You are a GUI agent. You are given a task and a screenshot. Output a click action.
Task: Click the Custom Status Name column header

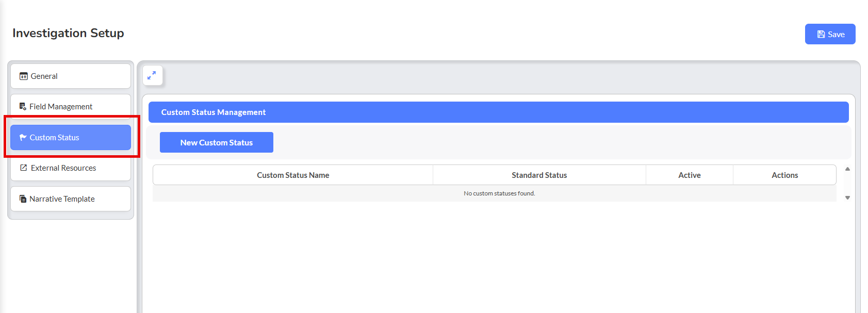tap(293, 175)
